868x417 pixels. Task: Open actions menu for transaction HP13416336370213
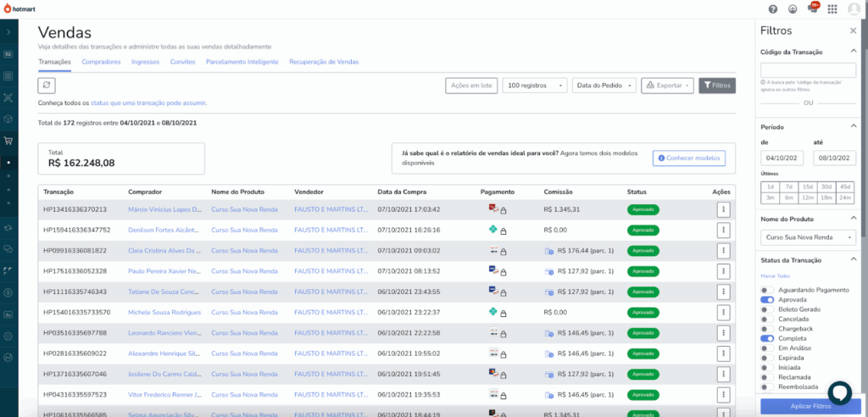click(x=723, y=209)
